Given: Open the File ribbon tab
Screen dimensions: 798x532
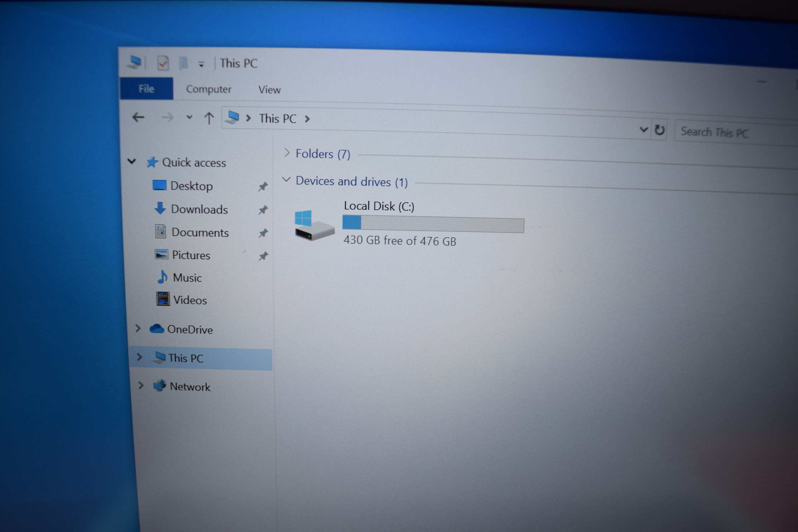Looking at the screenshot, I should point(146,89).
